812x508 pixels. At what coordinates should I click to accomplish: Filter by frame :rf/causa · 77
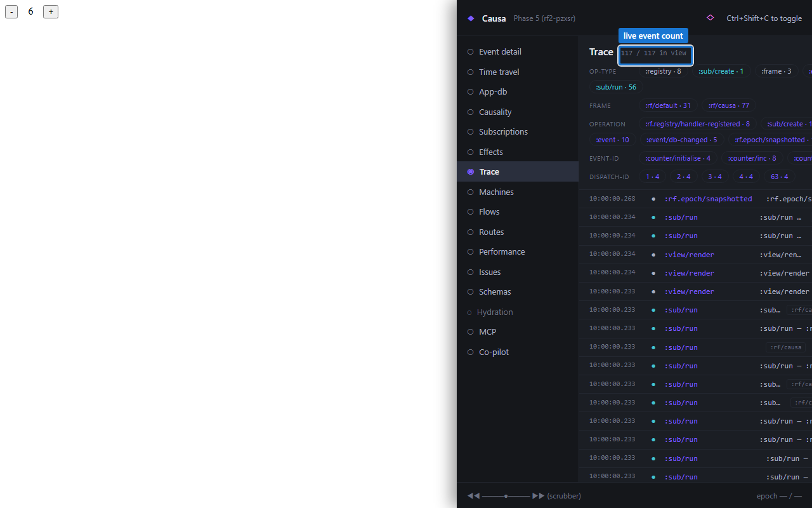(729, 105)
